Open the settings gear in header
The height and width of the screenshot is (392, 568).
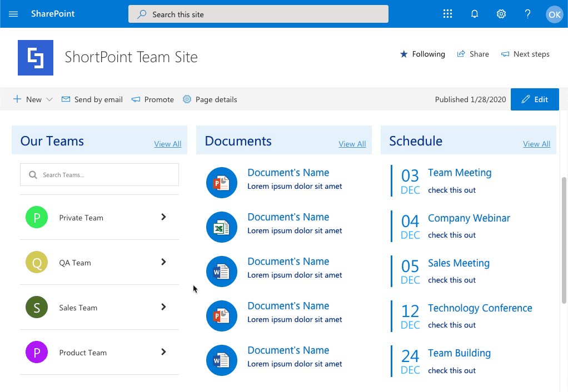click(501, 14)
